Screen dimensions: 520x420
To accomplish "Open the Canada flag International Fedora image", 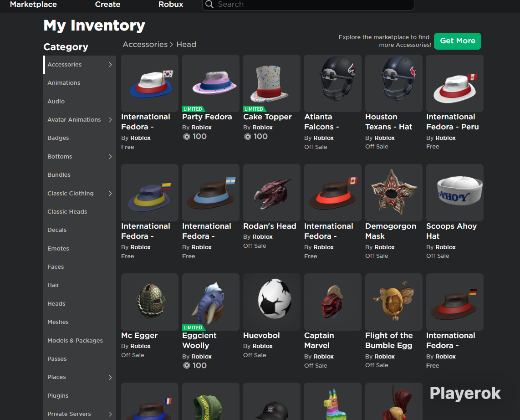I will pyautogui.click(x=333, y=193).
